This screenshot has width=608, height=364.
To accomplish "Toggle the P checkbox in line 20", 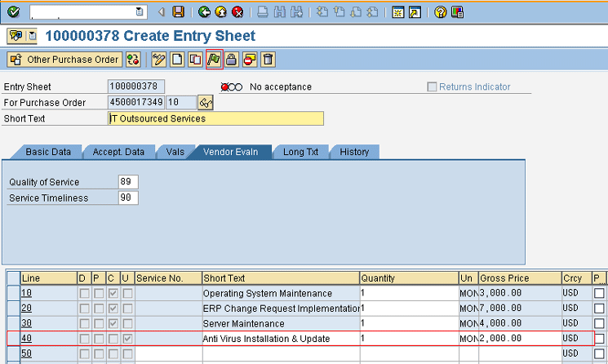I will 99,309.
